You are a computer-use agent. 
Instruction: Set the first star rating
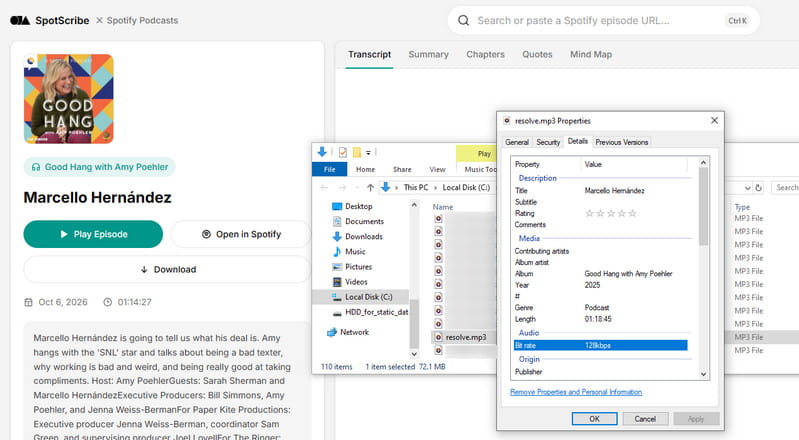pyautogui.click(x=589, y=213)
